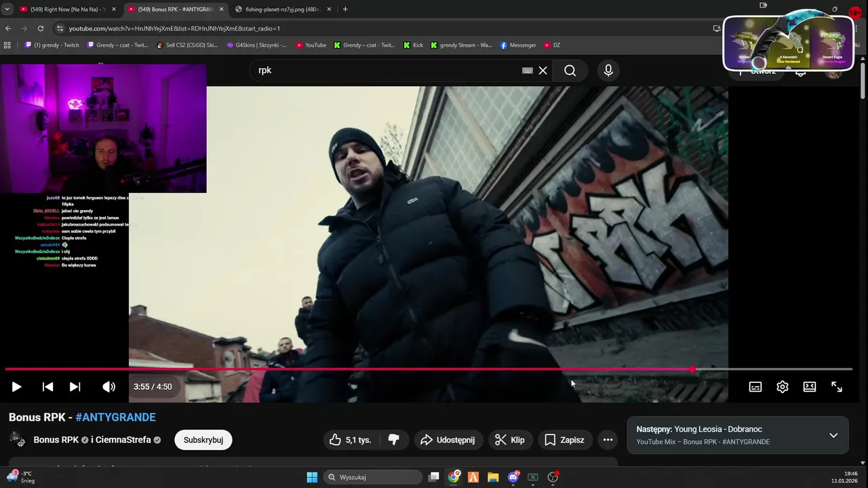The image size is (868, 488).
Task: Click the address bar URL
Action: (x=174, y=28)
